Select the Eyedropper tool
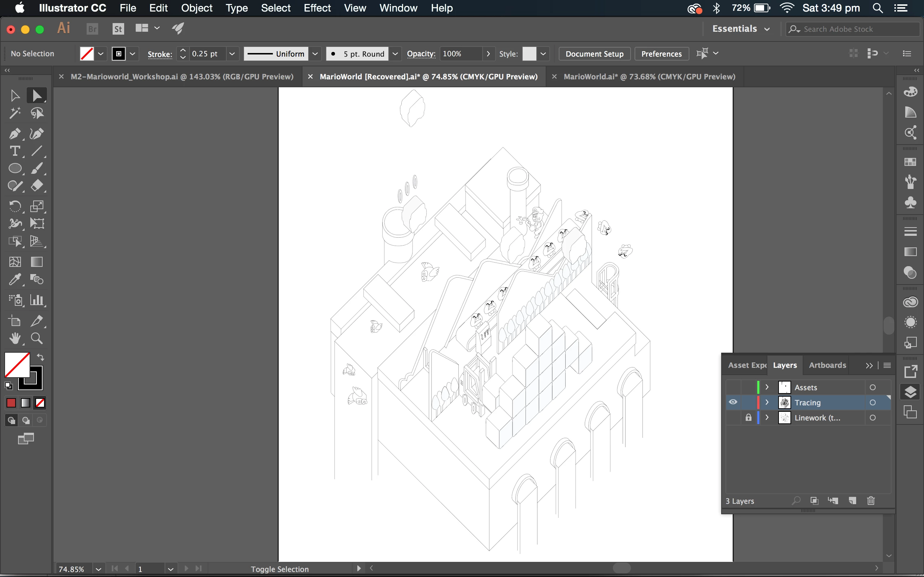This screenshot has height=577, width=924. 14,280
